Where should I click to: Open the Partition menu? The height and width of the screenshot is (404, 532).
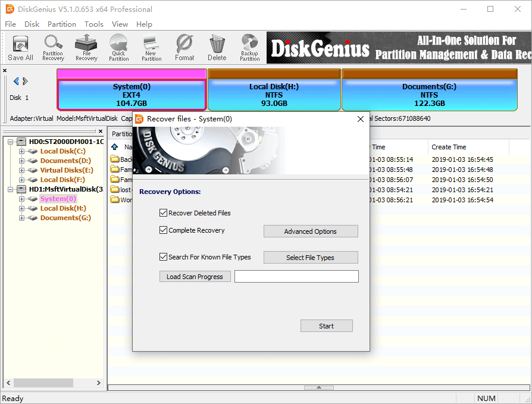pos(62,24)
